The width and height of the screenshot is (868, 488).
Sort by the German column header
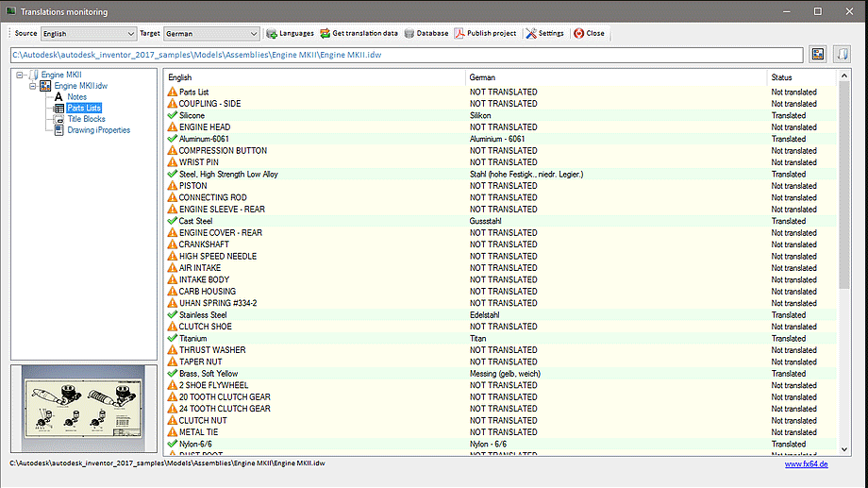pos(616,77)
